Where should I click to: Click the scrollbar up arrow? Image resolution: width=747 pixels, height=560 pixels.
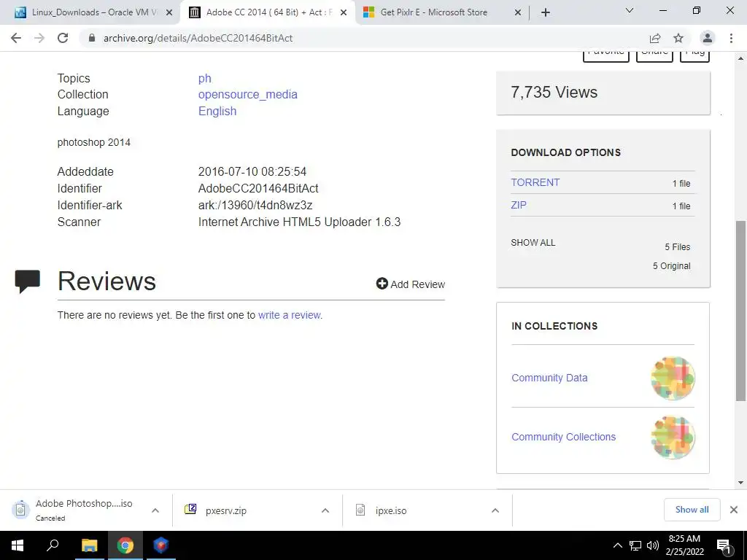pyautogui.click(x=740, y=58)
